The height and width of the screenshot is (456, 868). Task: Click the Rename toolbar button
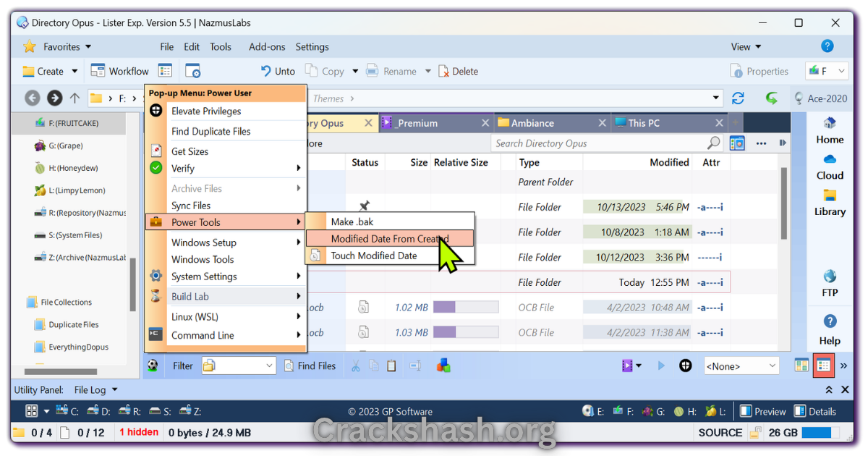coord(391,71)
